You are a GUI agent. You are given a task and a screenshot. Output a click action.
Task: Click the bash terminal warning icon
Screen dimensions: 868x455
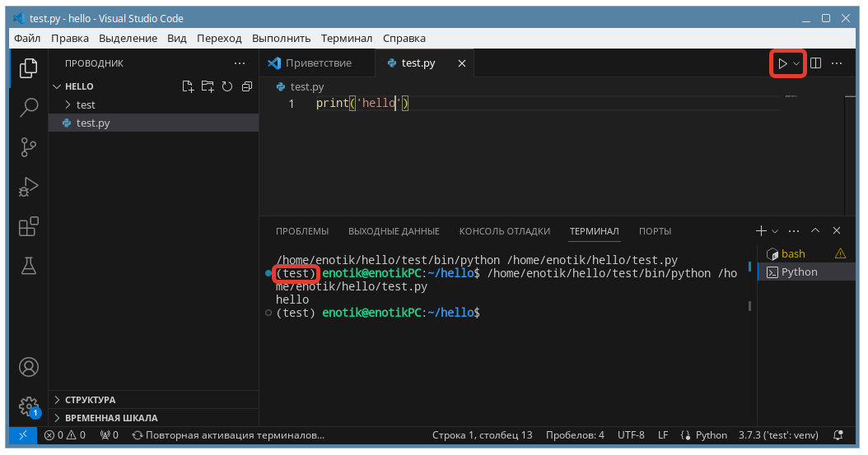[x=840, y=253]
